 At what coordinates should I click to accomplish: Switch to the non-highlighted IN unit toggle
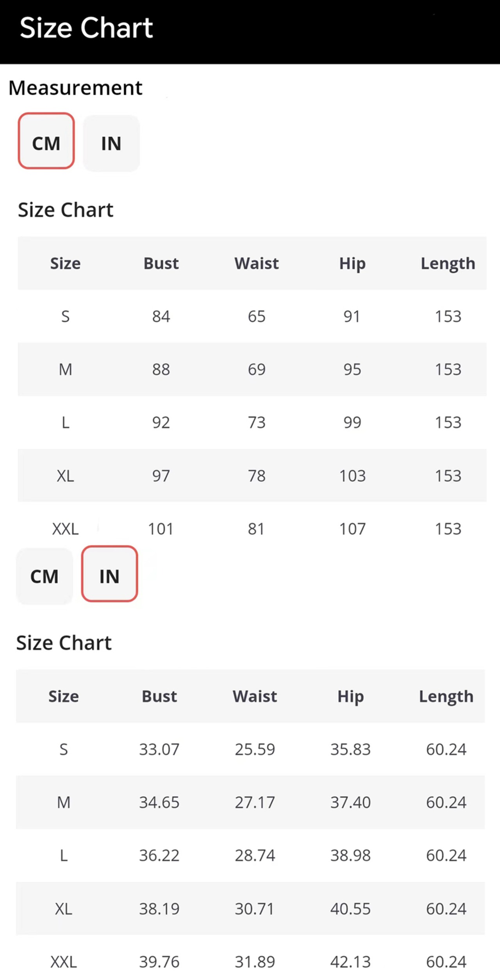click(x=111, y=143)
